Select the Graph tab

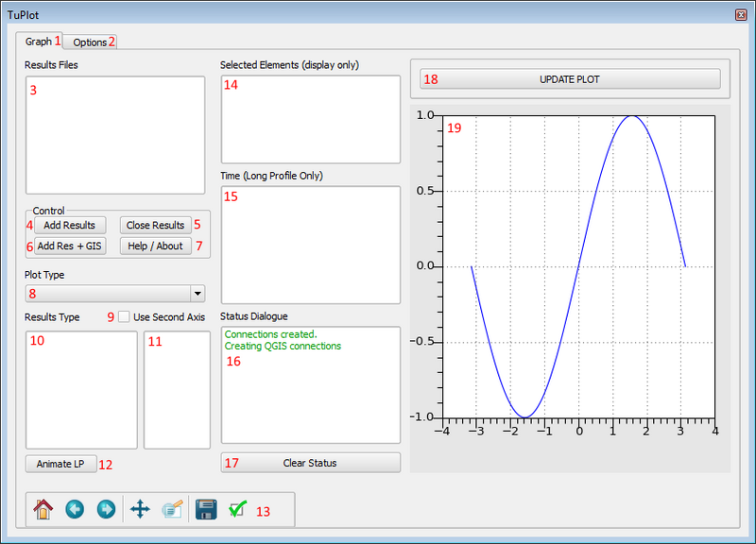(x=39, y=42)
